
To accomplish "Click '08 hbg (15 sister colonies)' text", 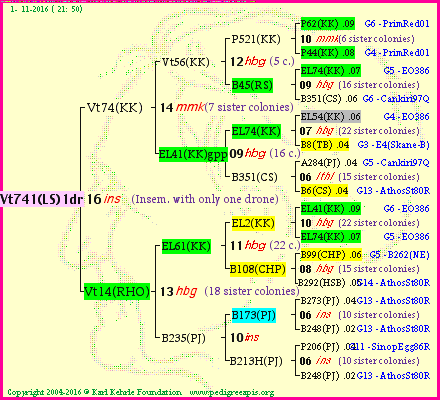I will coord(360,269).
